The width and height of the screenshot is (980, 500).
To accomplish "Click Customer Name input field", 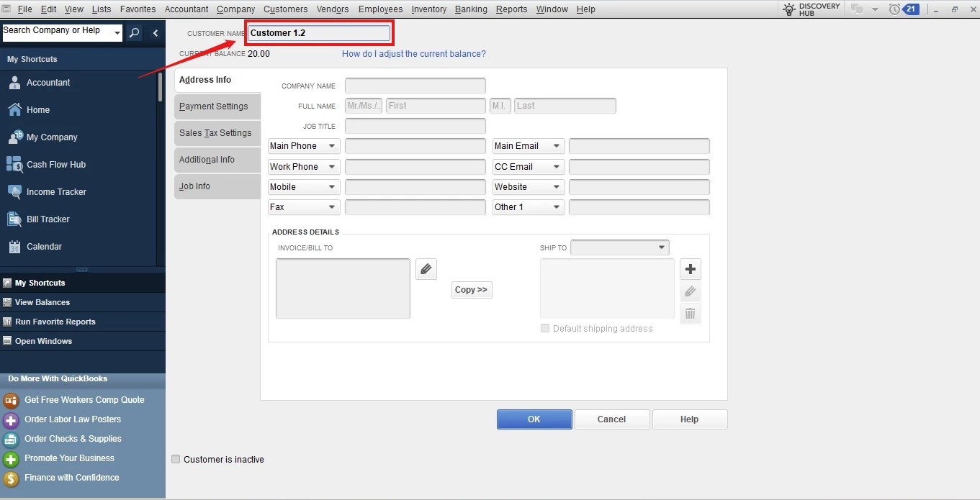I will coord(320,33).
